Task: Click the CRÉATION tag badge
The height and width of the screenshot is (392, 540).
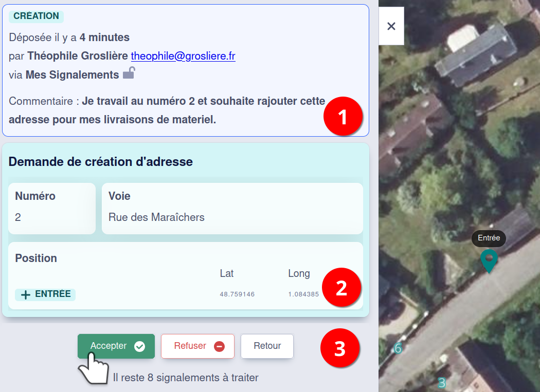Action: (36, 16)
